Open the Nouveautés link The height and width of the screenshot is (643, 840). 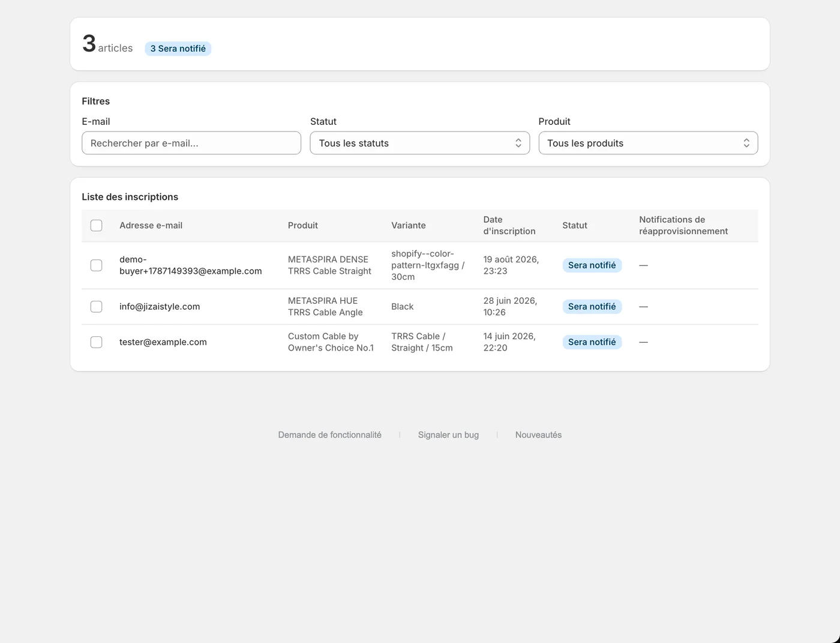pos(538,435)
